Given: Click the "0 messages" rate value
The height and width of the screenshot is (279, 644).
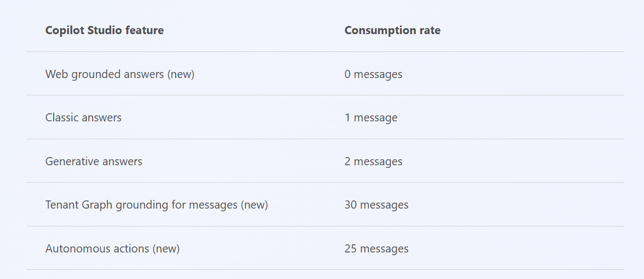Looking at the screenshot, I should click(x=373, y=74).
